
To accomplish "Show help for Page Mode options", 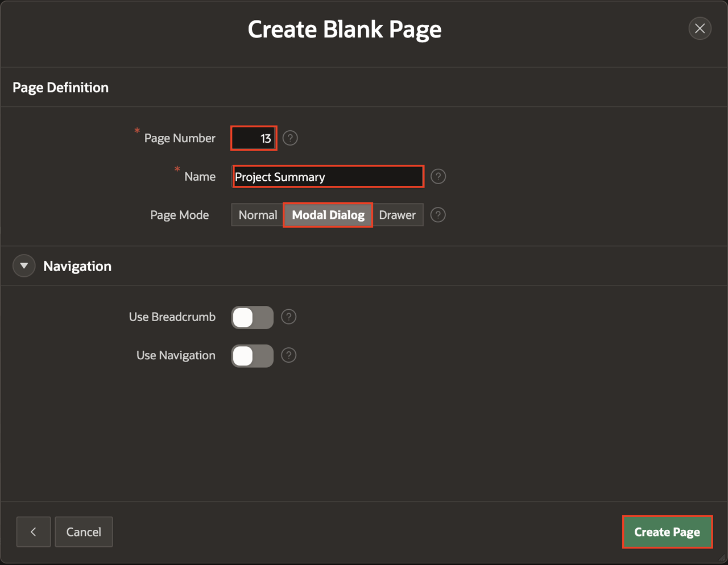I will click(x=438, y=215).
